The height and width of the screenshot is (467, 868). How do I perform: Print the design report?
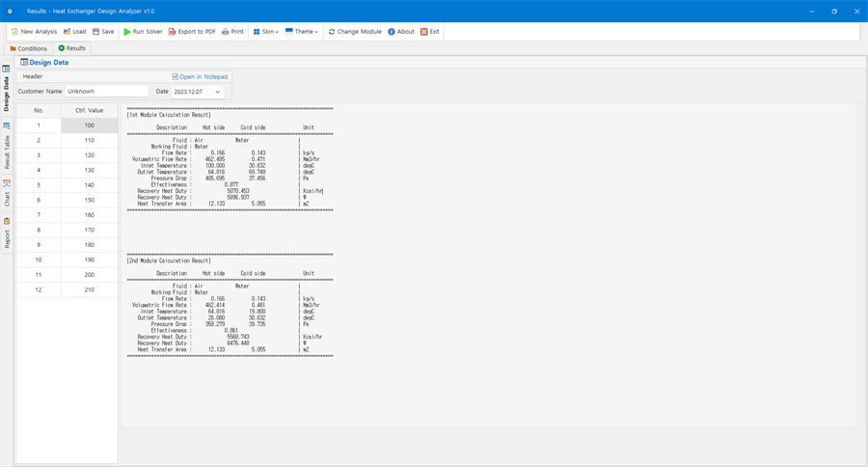pos(232,32)
